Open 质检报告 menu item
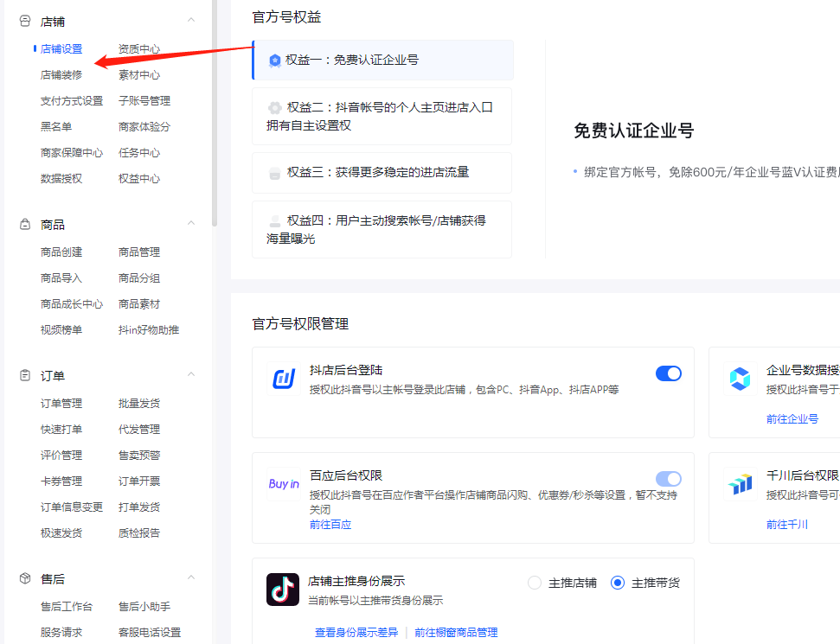This screenshot has height=644, width=840. click(x=139, y=532)
